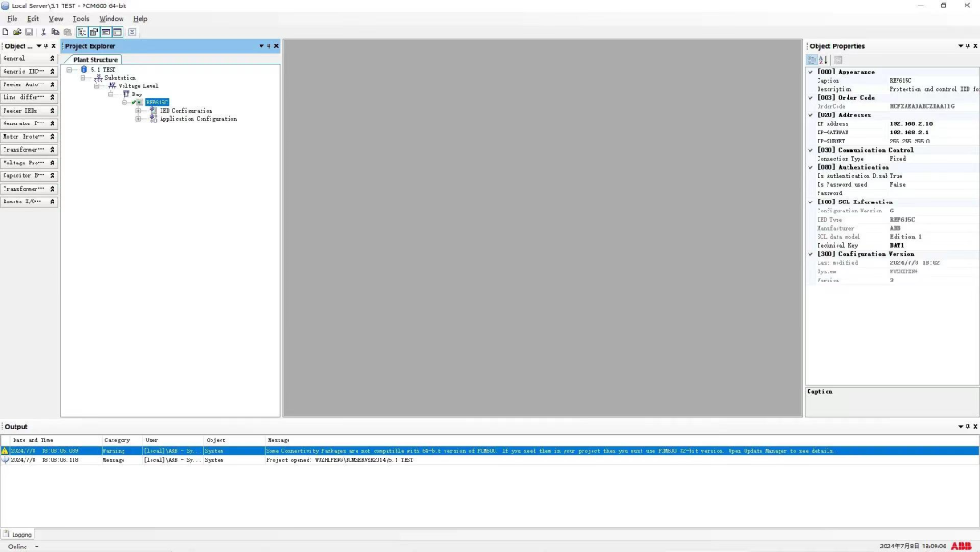Click the Open project folder icon
The width and height of the screenshot is (980, 552).
(17, 32)
